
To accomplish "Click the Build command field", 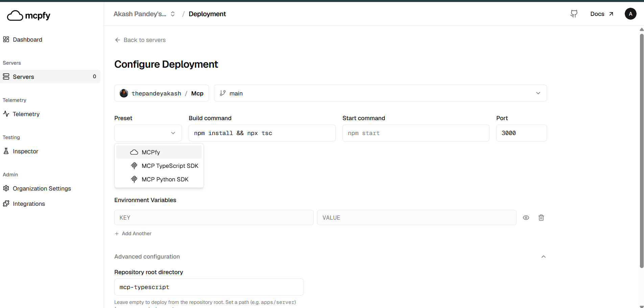I will coord(262,133).
